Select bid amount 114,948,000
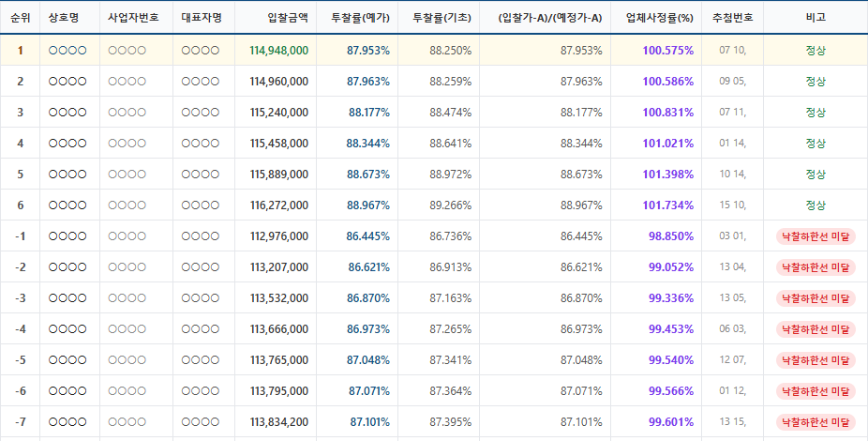 [x=279, y=51]
